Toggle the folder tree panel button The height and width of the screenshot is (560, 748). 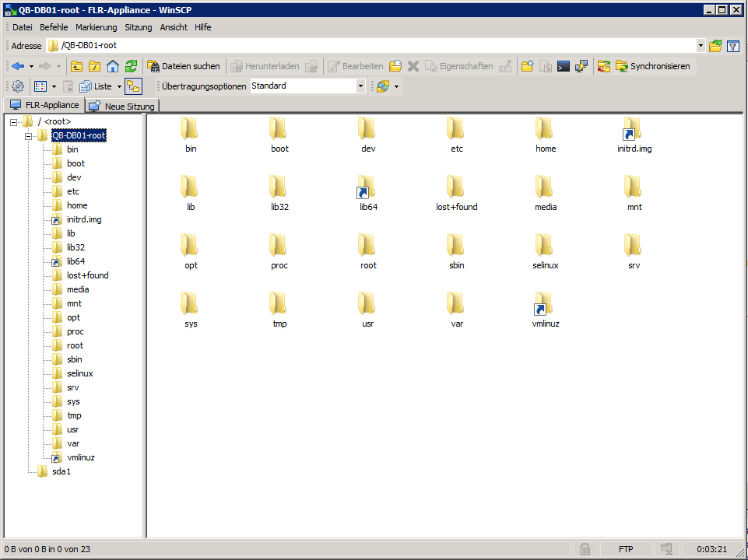[133, 86]
